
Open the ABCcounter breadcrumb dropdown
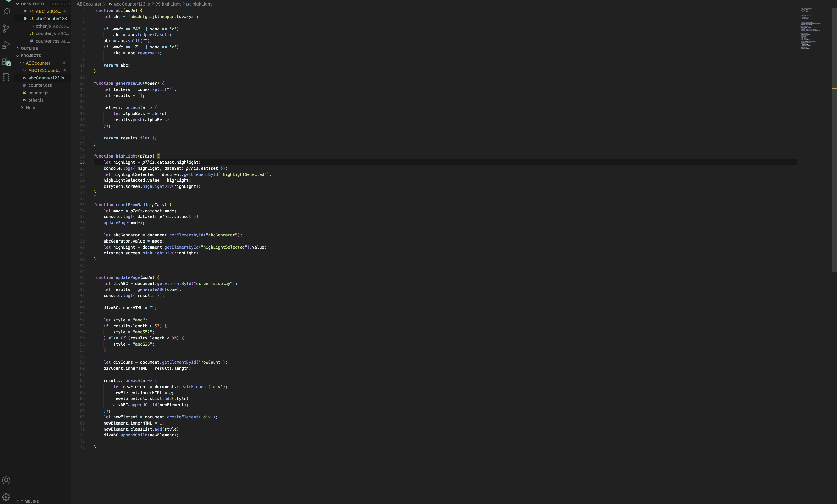coord(89,4)
